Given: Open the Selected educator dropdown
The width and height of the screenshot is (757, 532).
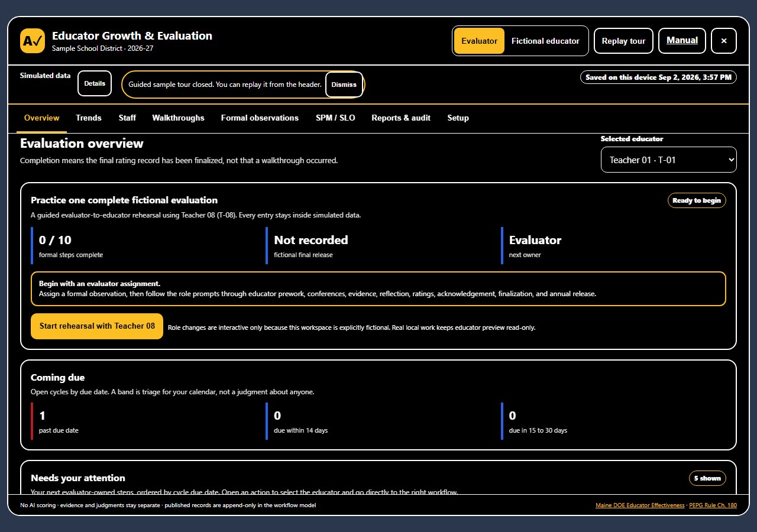Looking at the screenshot, I should [x=669, y=160].
